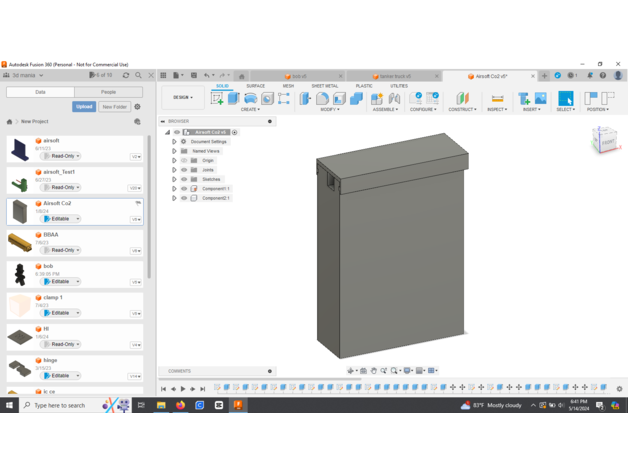Click the Select tool icon
Viewport: 628px width, 472px height.
(565, 98)
